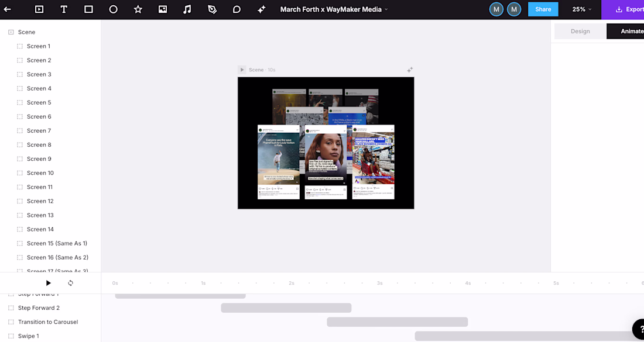Click the Scene frame icon in layers

11,32
